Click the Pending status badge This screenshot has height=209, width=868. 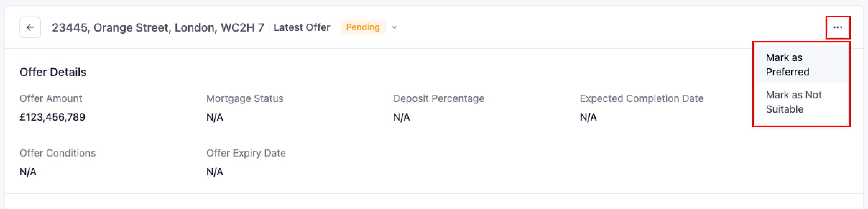363,27
